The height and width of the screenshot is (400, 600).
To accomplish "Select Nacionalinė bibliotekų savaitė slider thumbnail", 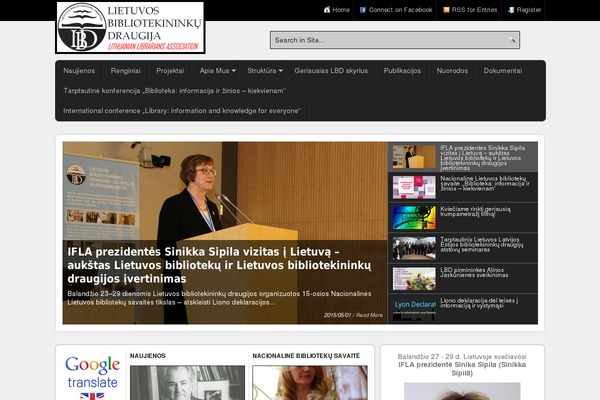I will [414, 187].
